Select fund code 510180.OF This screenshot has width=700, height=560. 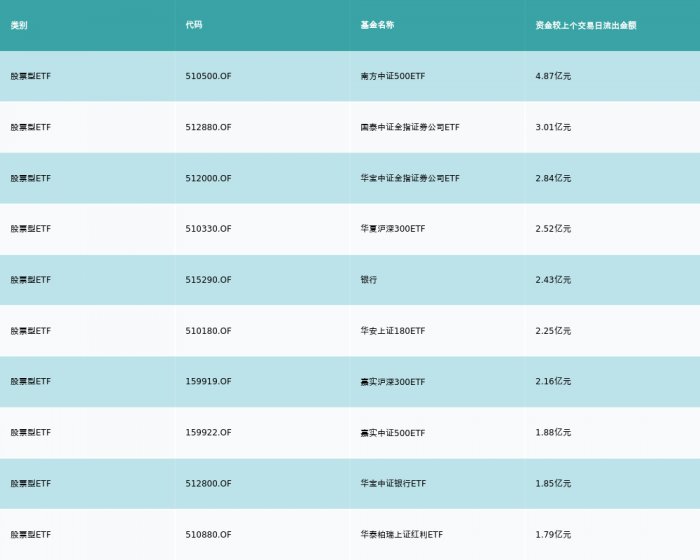pyautogui.click(x=208, y=331)
